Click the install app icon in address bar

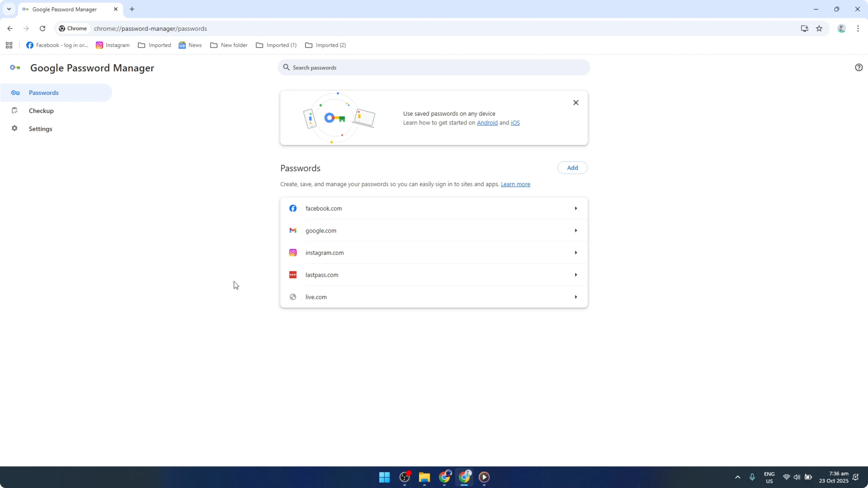click(x=804, y=29)
